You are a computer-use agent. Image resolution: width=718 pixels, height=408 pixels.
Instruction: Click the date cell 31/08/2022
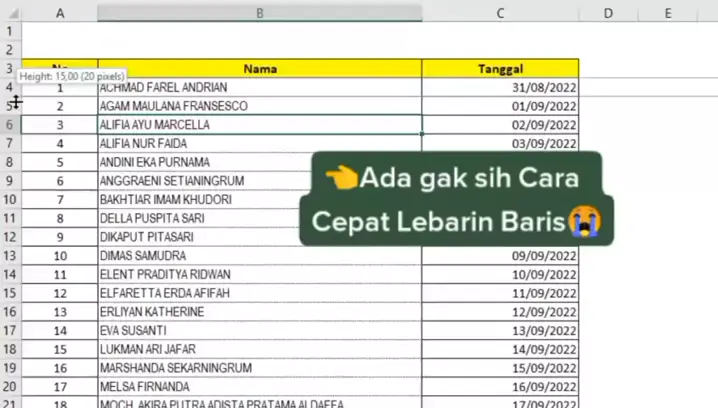coord(499,88)
